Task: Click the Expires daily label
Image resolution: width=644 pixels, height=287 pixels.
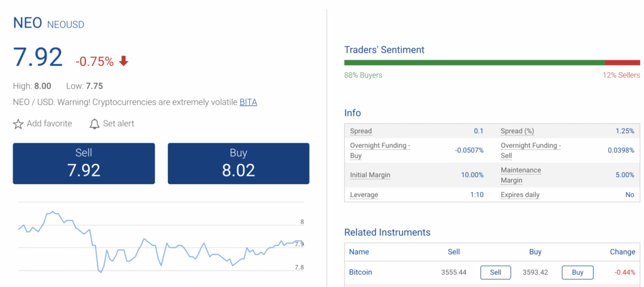Action: 520,195
